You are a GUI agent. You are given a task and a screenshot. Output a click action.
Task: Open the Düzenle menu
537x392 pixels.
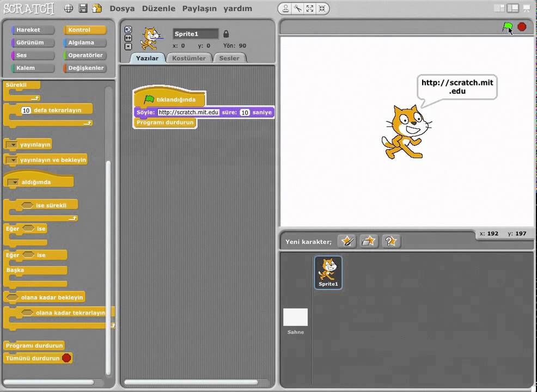(158, 9)
